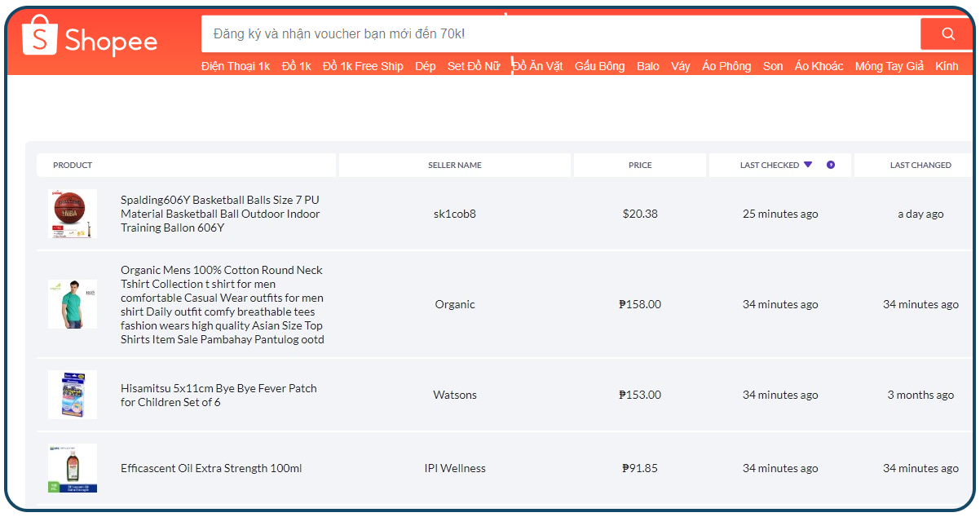Screen dimensions: 980x517
Task: Select the Váy link
Action: [x=681, y=66]
